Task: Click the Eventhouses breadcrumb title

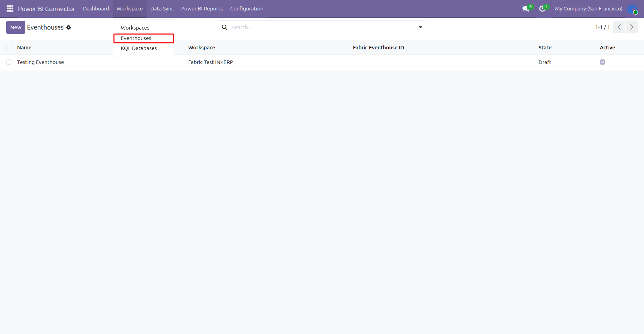Action: (45, 27)
